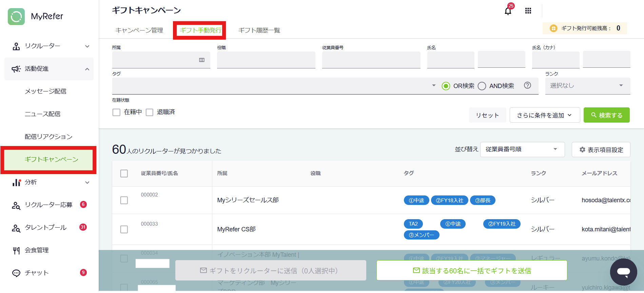This screenshot has height=293, width=644.
Task: Check the 在籍中 checkbox
Action: [x=116, y=112]
